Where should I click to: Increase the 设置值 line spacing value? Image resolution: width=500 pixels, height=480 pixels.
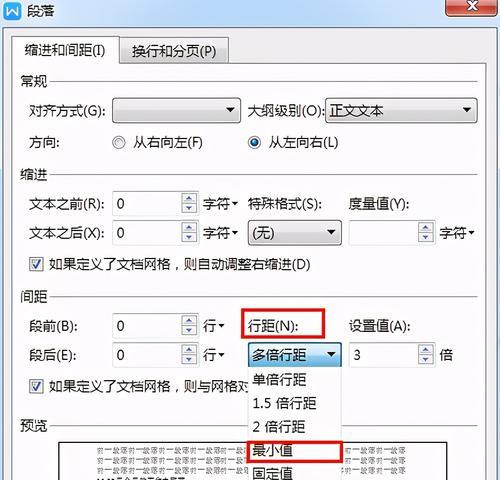425,350
